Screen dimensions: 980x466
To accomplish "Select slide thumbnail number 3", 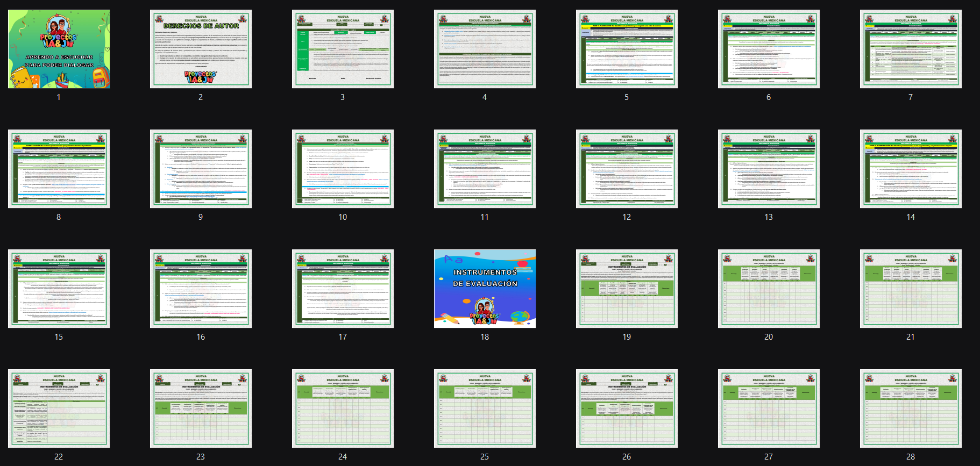I will 343,49.
